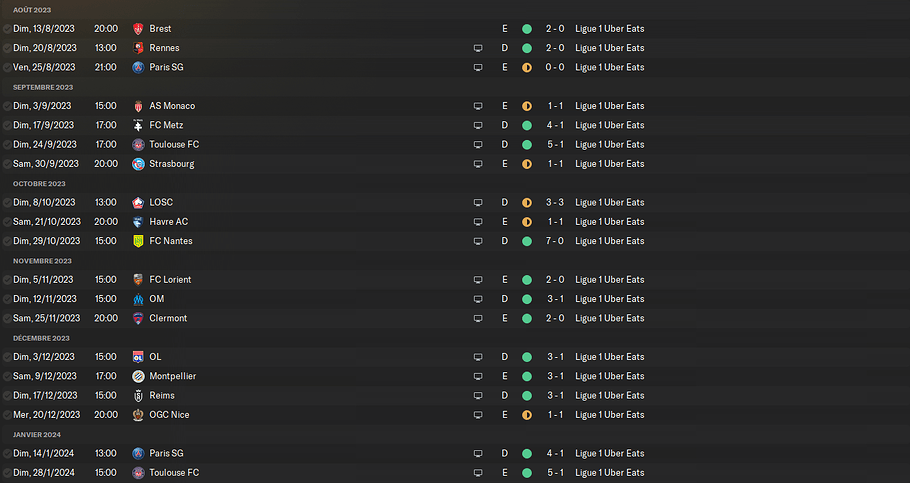Click the Rennes club crest
This screenshot has height=483, width=910.
click(138, 48)
